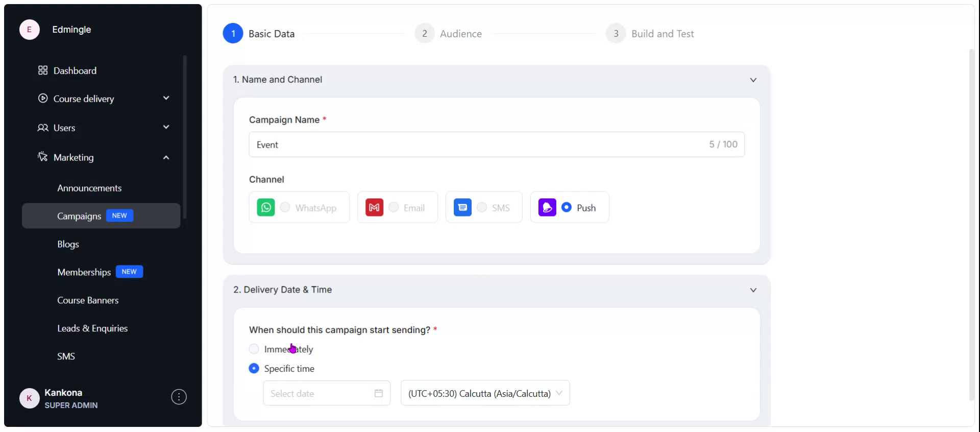Open Course Banners in the sidebar

[88, 300]
